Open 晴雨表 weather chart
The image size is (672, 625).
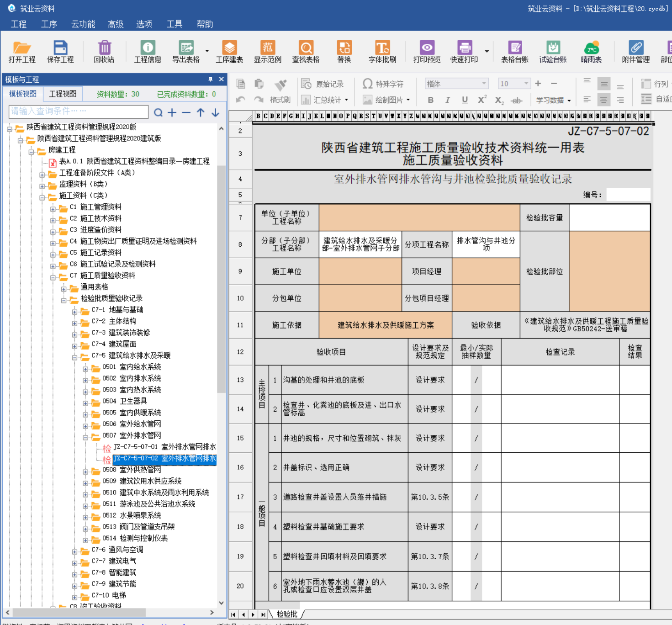click(x=591, y=52)
